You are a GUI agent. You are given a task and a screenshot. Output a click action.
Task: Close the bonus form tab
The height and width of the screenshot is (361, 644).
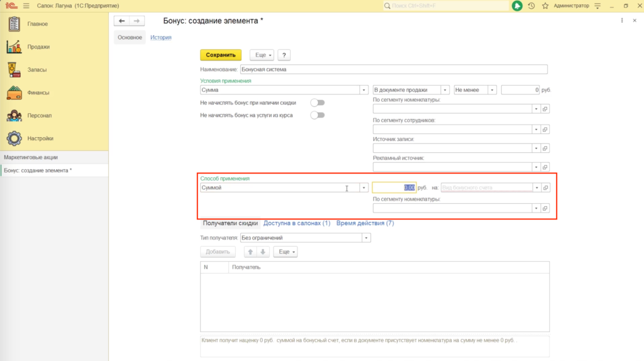(x=635, y=21)
